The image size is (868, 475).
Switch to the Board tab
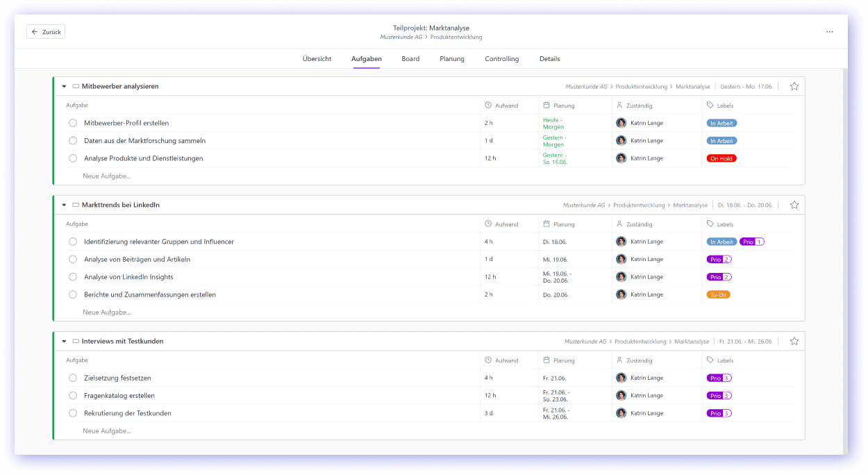tap(410, 59)
